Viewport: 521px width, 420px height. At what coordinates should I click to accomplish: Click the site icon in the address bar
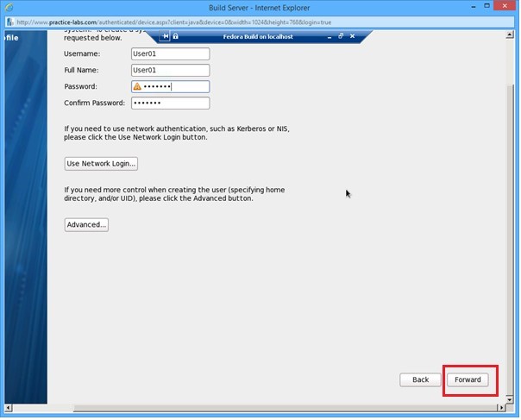10,22
